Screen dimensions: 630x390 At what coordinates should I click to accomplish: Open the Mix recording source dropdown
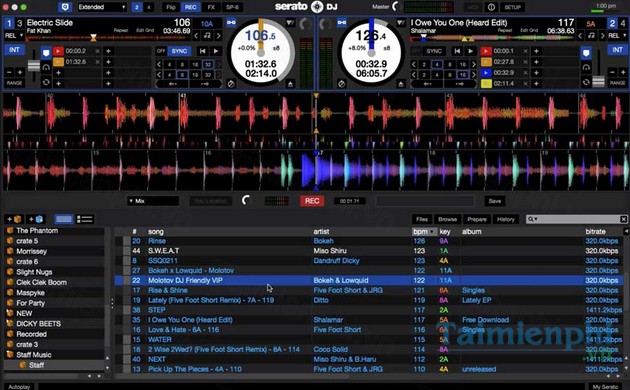[153, 201]
